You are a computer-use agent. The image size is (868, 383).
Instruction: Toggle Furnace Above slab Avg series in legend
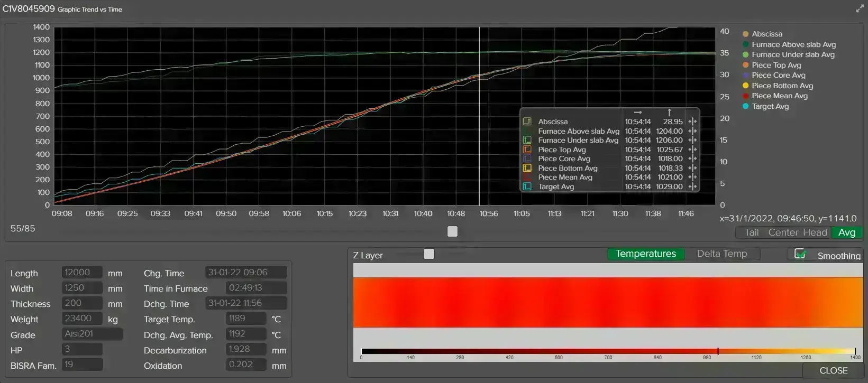tap(789, 44)
